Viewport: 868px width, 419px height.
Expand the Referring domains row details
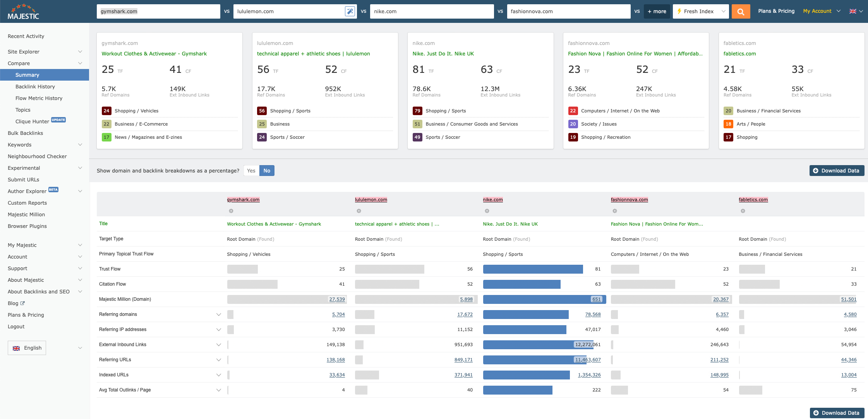pos(219,314)
